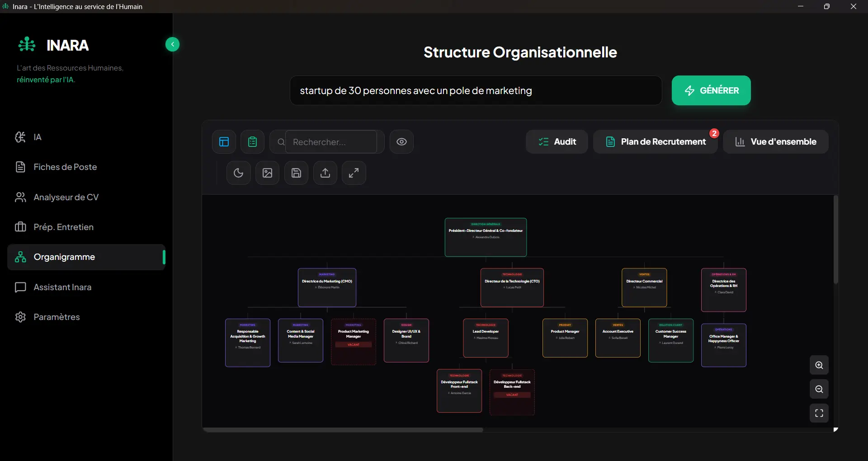868x461 pixels.
Task: Open the Audit panel
Action: [557, 142]
